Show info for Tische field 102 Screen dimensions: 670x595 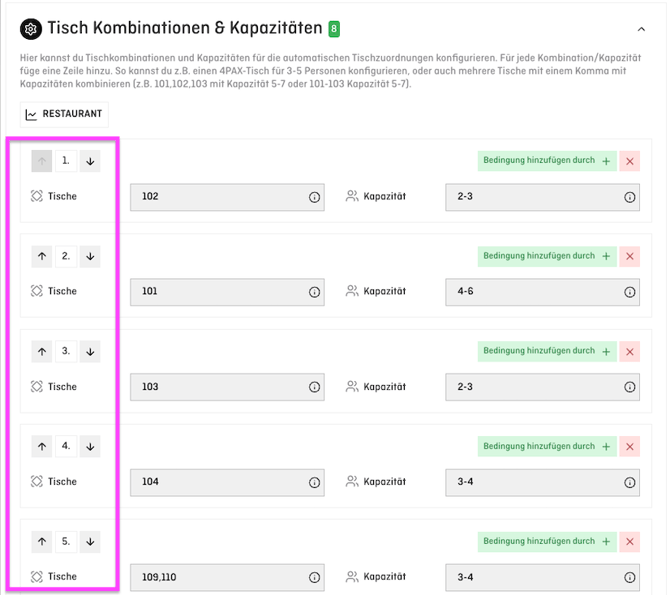[314, 197]
